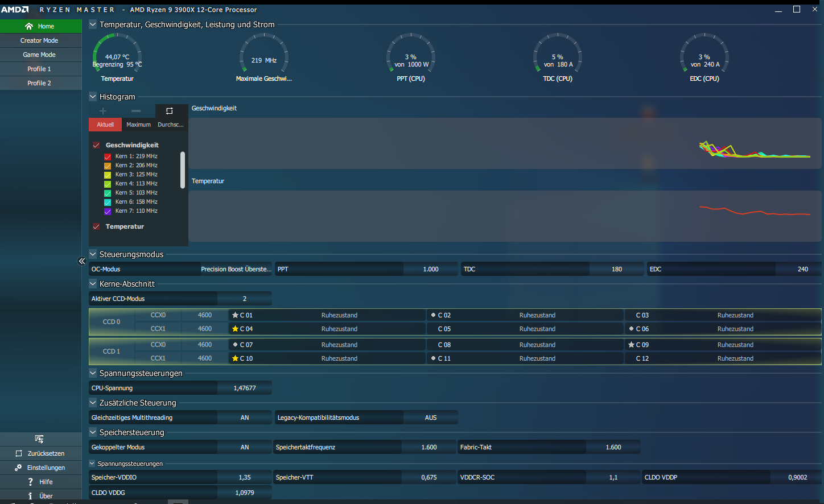Click the Gleichzeitiges Multithreading AN value
This screenshot has height=504, width=824.
click(245, 418)
